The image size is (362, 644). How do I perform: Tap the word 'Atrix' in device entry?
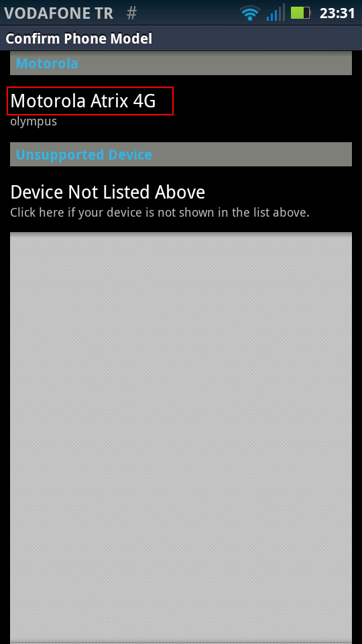tap(109, 101)
